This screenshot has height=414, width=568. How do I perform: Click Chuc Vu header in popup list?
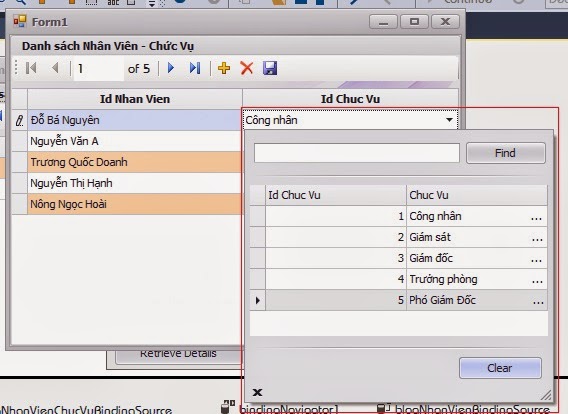[477, 195]
